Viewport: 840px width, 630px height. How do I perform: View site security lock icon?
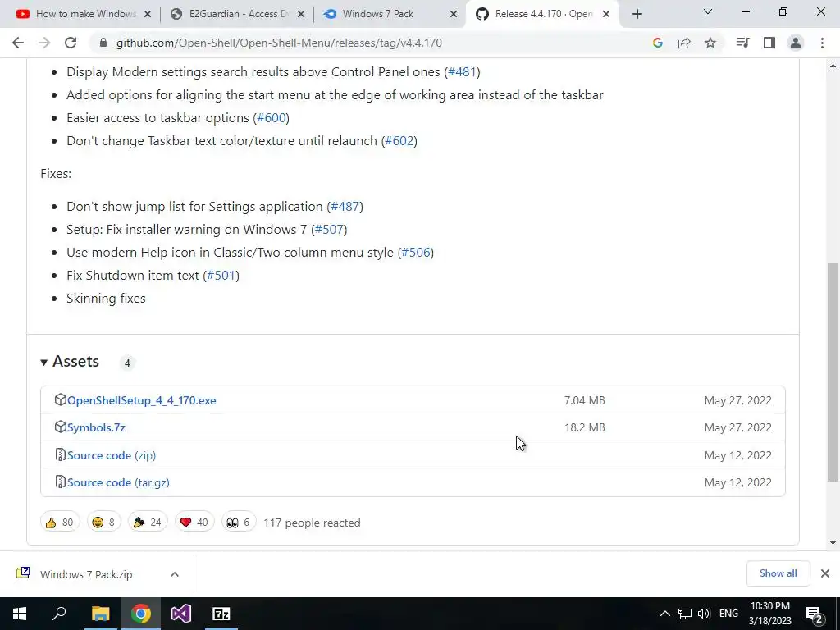coord(103,43)
